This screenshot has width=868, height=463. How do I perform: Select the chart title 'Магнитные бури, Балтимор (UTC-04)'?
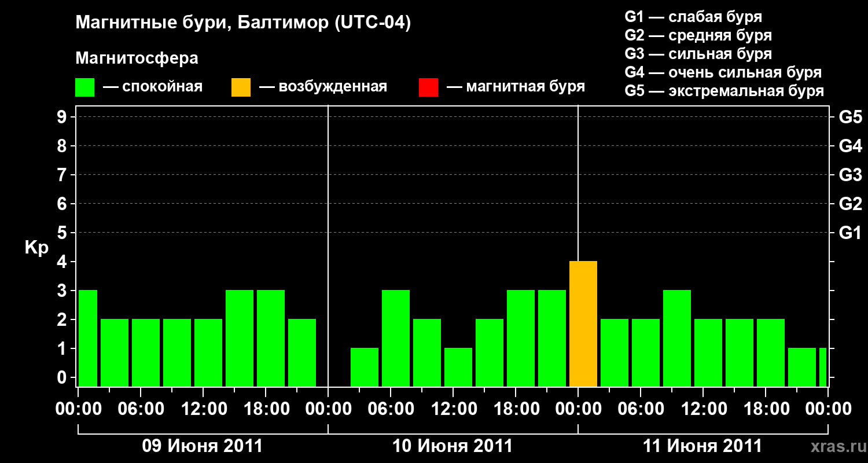pyautogui.click(x=243, y=24)
